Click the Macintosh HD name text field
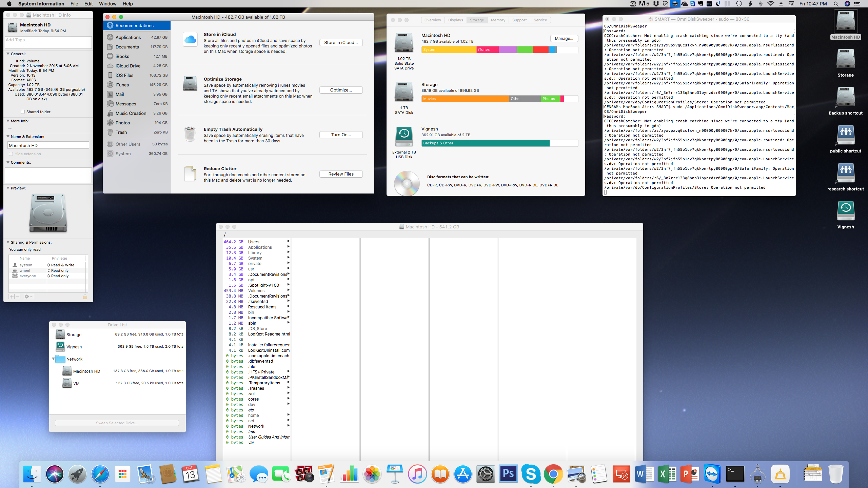868x488 pixels. click(48, 145)
